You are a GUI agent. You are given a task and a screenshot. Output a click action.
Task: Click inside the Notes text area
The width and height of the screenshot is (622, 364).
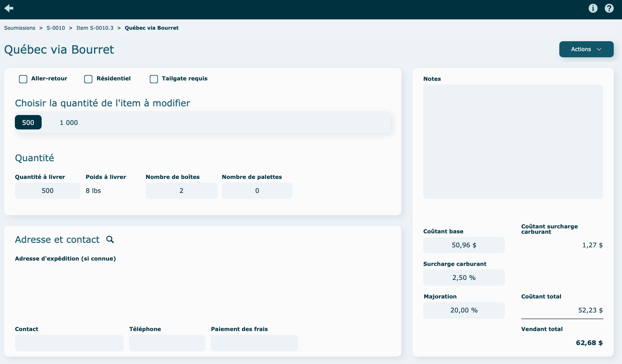pos(513,141)
